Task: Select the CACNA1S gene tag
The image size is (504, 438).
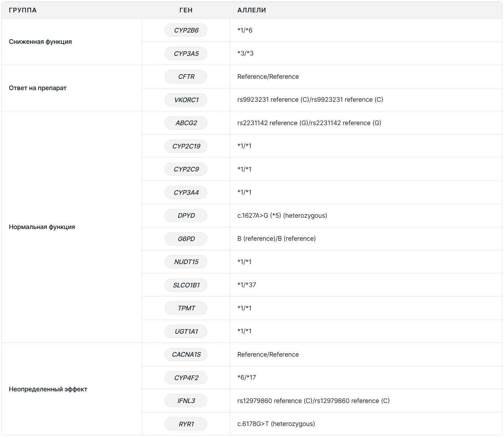Action: (186, 355)
